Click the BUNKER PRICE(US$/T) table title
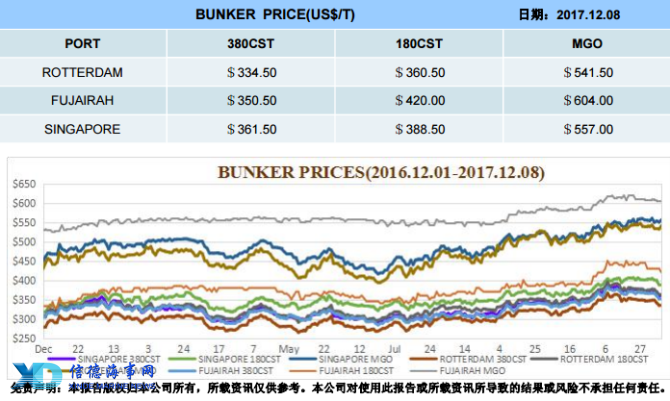Image resolution: width=670 pixels, height=401 pixels. click(275, 15)
